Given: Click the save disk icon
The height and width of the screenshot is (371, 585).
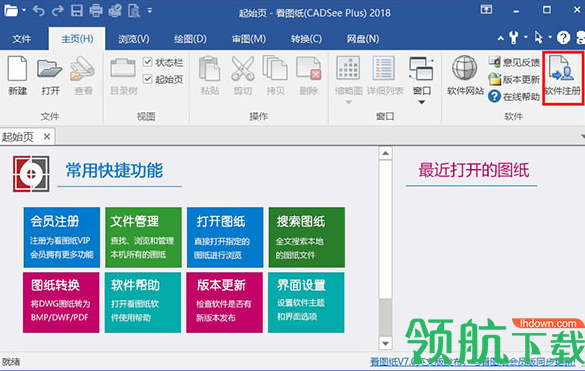Looking at the screenshot, I should [x=77, y=11].
